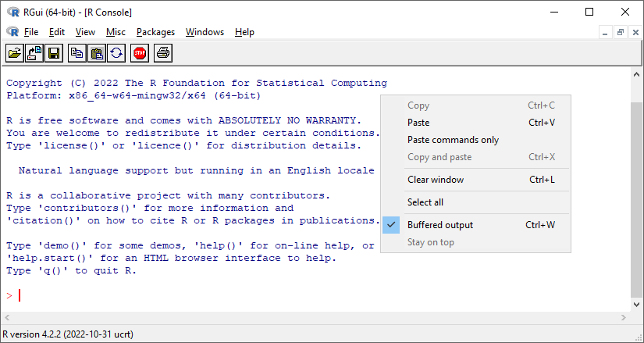Restore the inner R Console child window
The height and width of the screenshot is (343, 644).
620,33
